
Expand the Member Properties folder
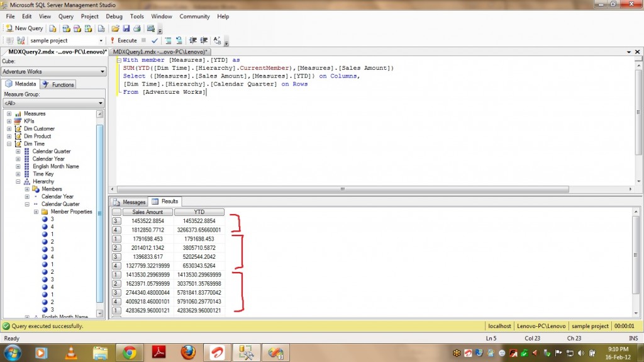(36, 212)
